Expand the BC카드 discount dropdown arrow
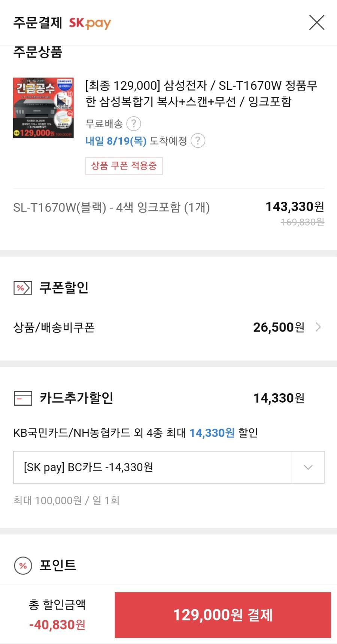Viewport: 337px width, 644px height. pos(308,467)
